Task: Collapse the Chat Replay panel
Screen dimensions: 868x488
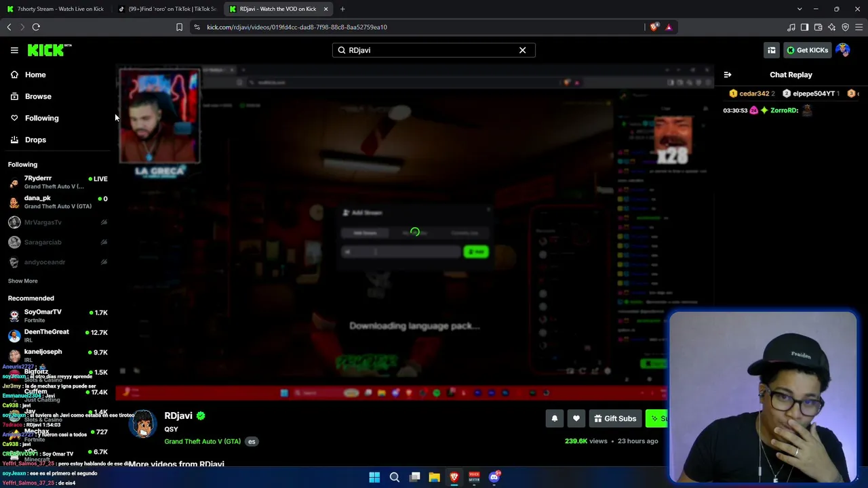Action: click(x=728, y=75)
